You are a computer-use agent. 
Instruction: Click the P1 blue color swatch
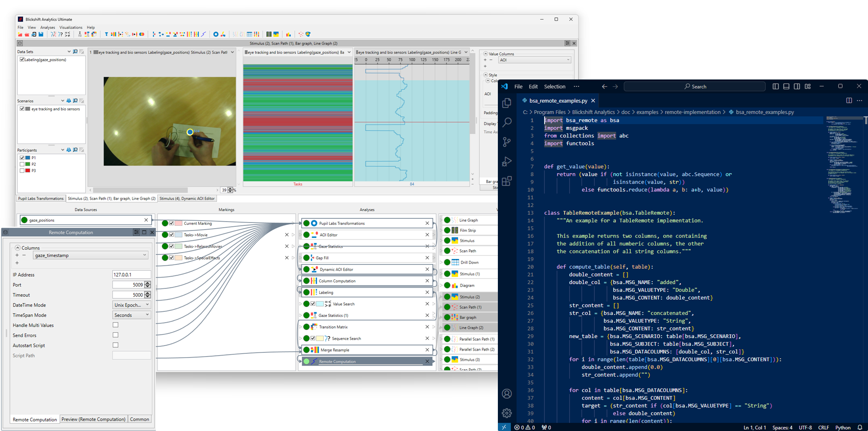[28, 158]
